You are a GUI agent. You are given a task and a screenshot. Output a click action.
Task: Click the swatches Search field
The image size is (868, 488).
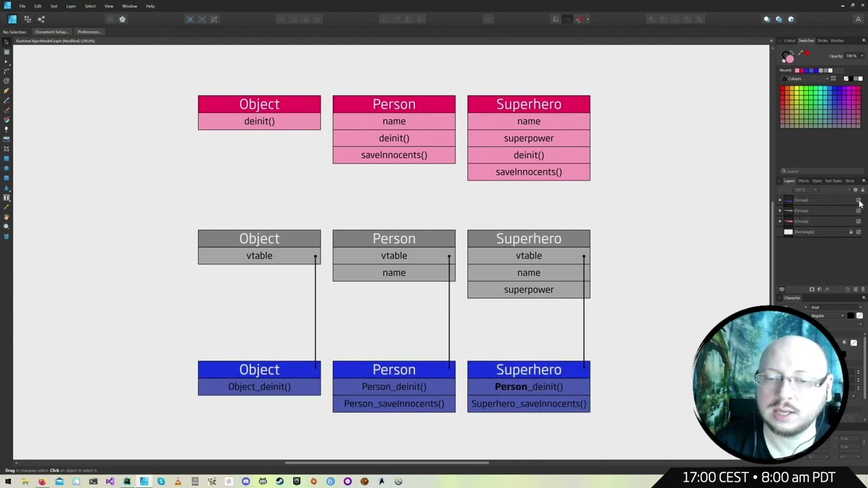tap(822, 171)
